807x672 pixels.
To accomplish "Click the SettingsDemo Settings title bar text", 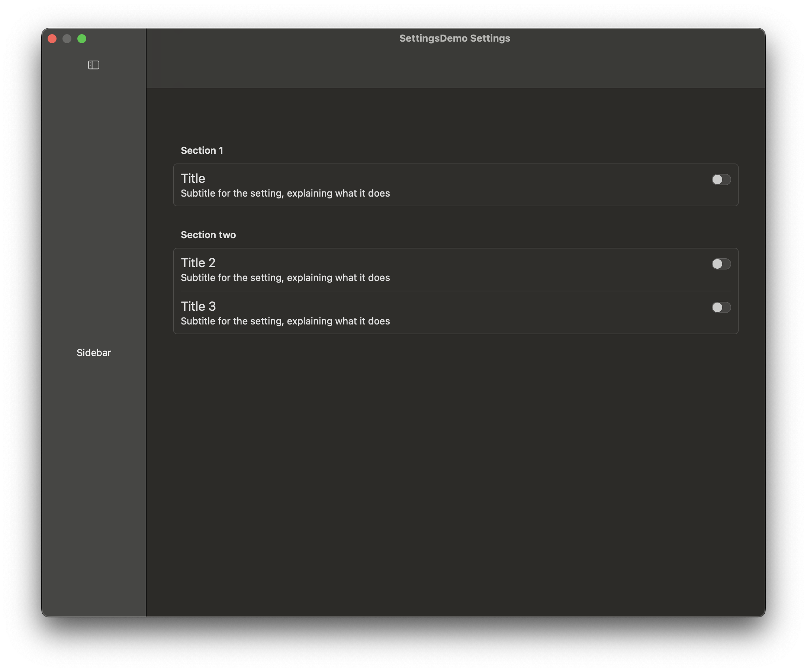I will click(x=454, y=38).
